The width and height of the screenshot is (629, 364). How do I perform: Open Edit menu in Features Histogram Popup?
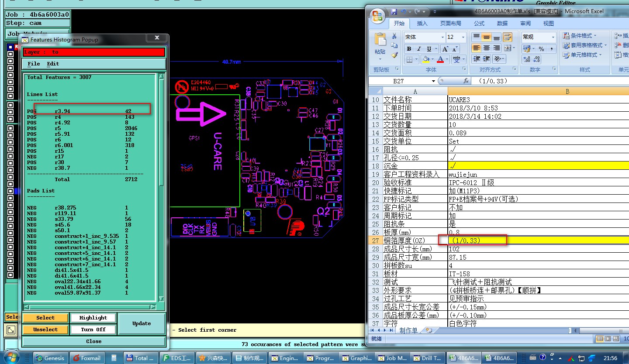(x=53, y=64)
